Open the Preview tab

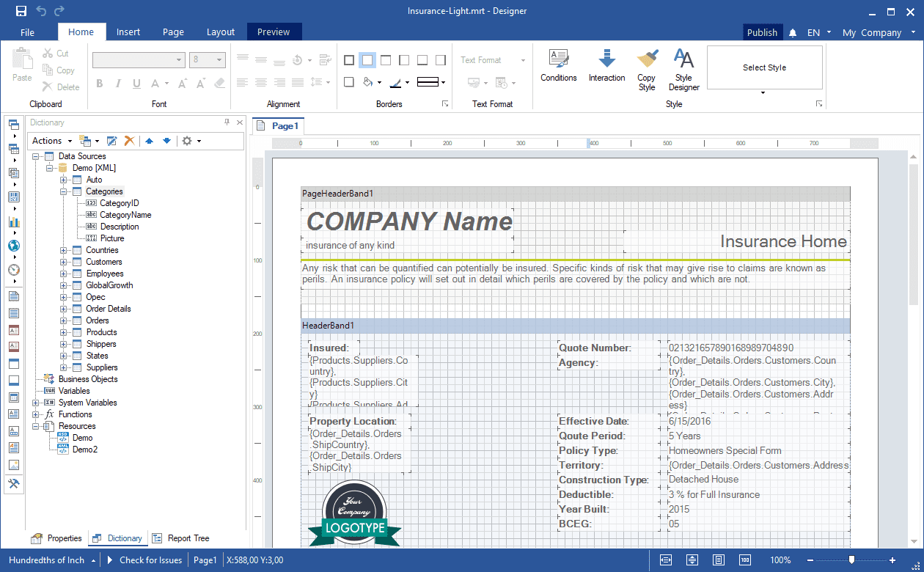point(274,32)
